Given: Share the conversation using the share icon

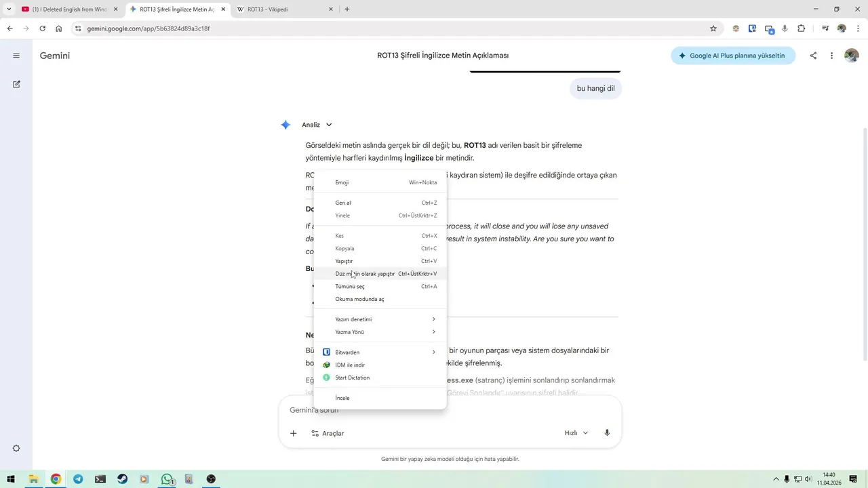Looking at the screenshot, I should [x=813, y=56].
